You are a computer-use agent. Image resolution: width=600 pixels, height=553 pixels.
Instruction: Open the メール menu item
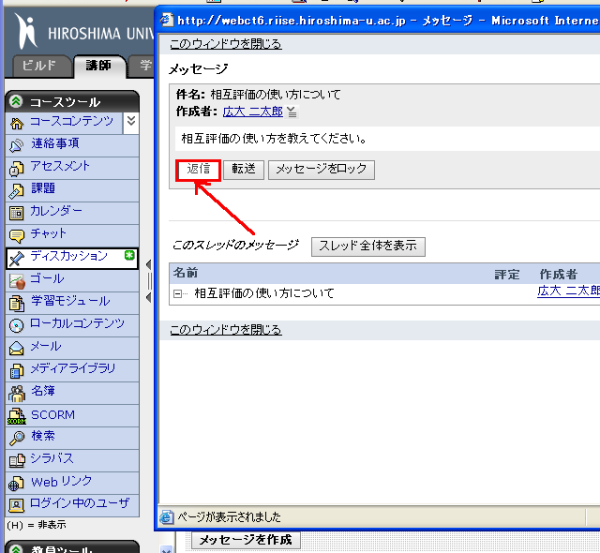pos(46,346)
